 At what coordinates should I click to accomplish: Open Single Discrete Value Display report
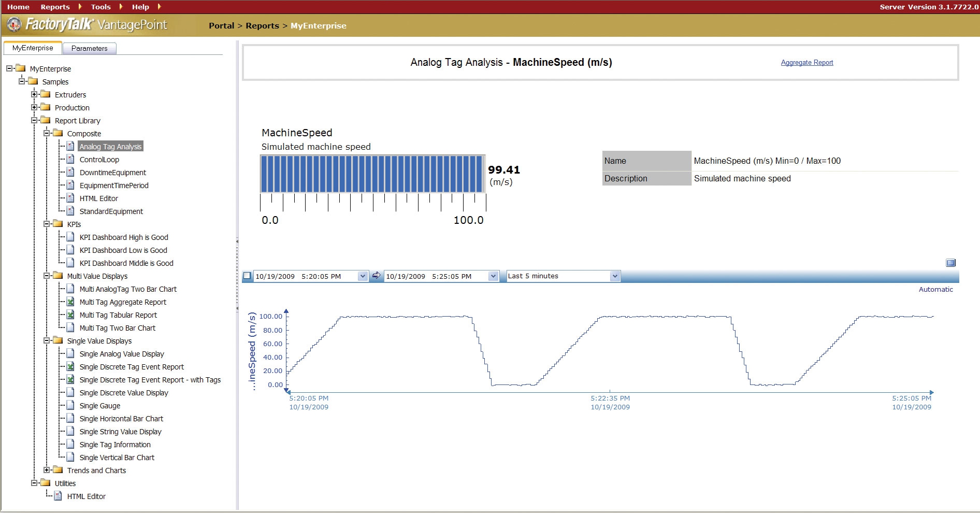124,393
